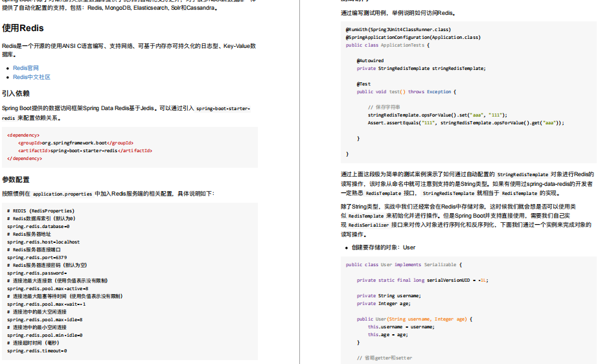Click the spring.redis.host=localhost line
Image resolution: width=598 pixels, height=364 pixels.
(43, 242)
